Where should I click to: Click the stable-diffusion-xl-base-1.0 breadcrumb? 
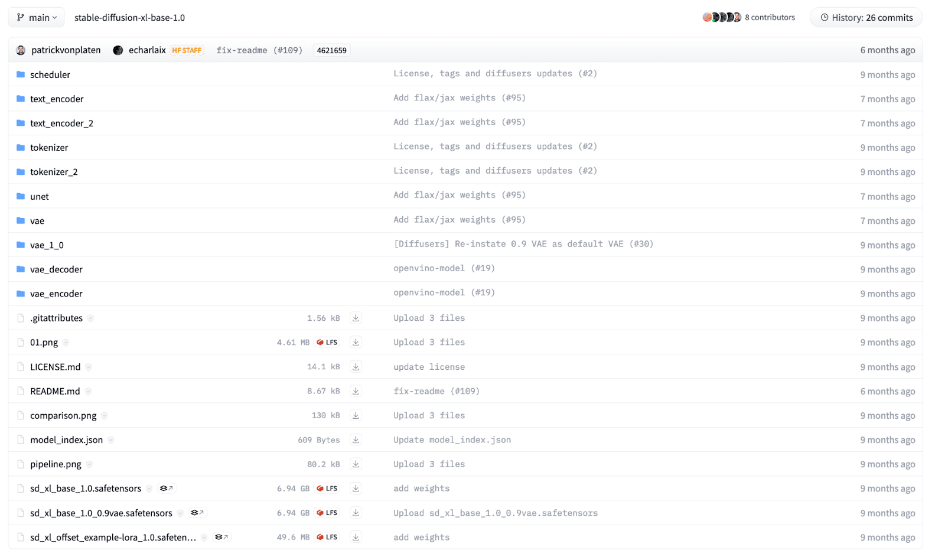(x=129, y=18)
